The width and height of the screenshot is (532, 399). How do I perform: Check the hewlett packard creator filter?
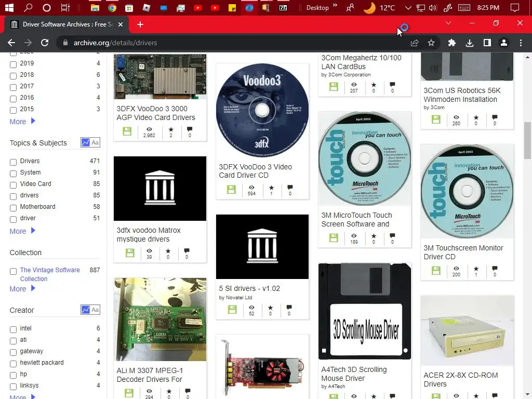coord(13,364)
